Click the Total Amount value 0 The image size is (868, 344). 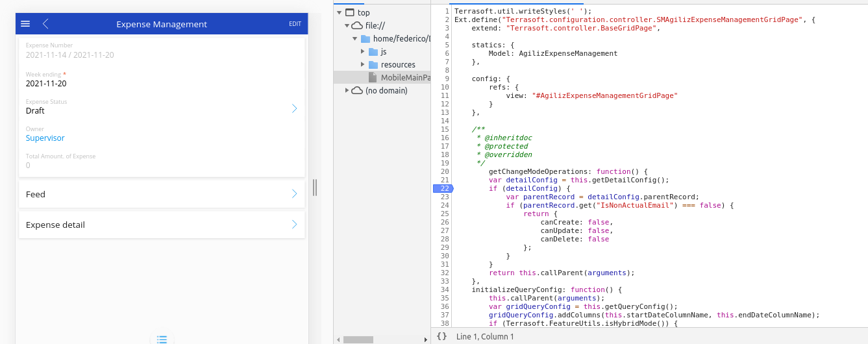tap(28, 166)
